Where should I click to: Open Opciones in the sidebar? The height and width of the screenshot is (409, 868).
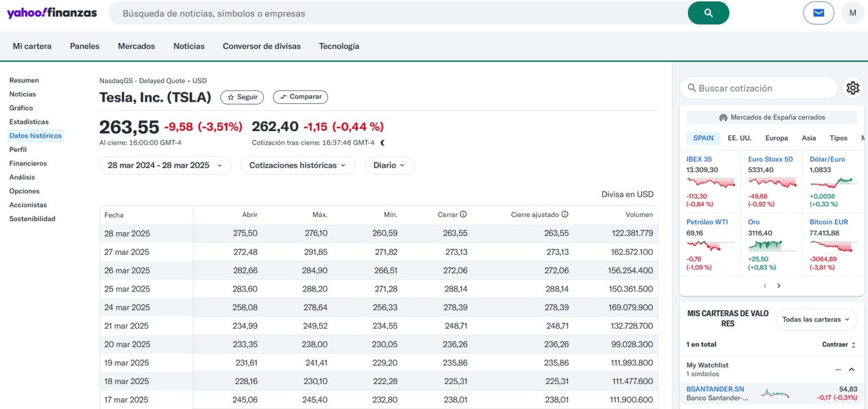(x=24, y=191)
